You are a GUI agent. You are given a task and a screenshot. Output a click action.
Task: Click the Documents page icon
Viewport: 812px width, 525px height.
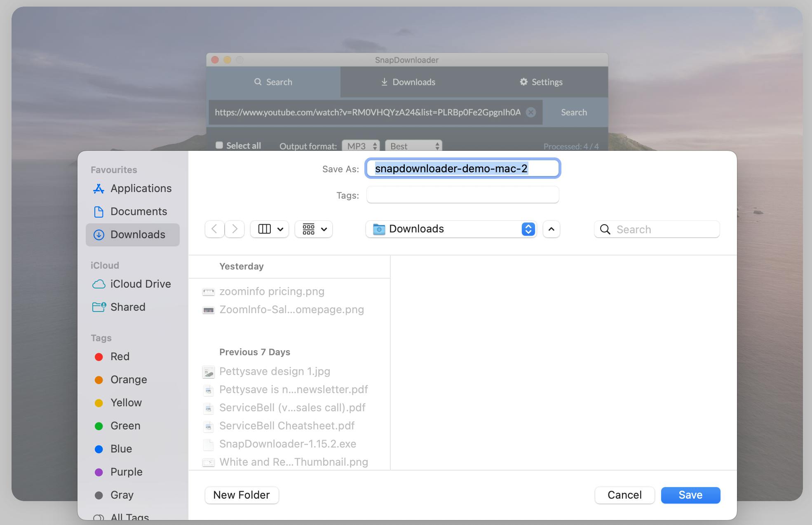pyautogui.click(x=99, y=212)
